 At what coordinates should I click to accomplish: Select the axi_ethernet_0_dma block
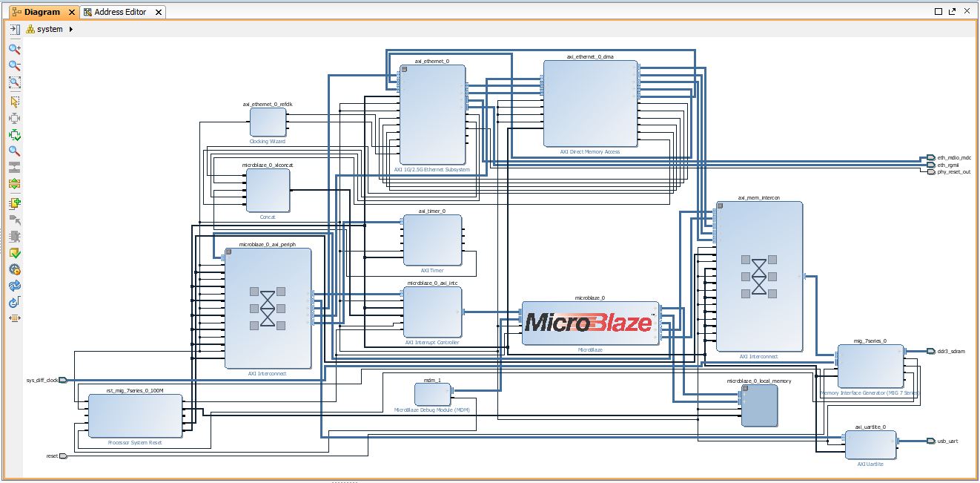(x=590, y=104)
